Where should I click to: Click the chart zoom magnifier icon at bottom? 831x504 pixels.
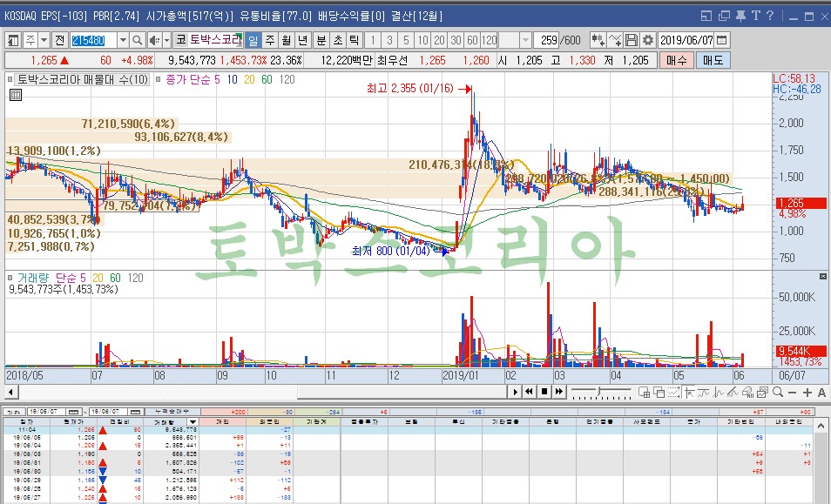click(778, 393)
